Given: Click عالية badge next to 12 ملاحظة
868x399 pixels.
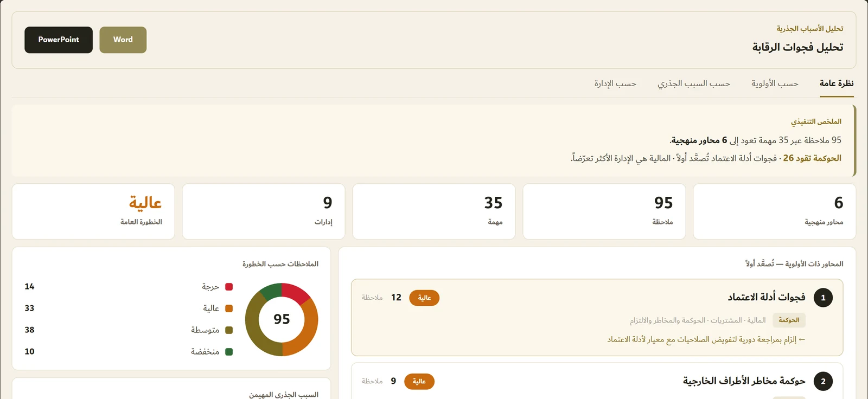Looking at the screenshot, I should click(424, 298).
